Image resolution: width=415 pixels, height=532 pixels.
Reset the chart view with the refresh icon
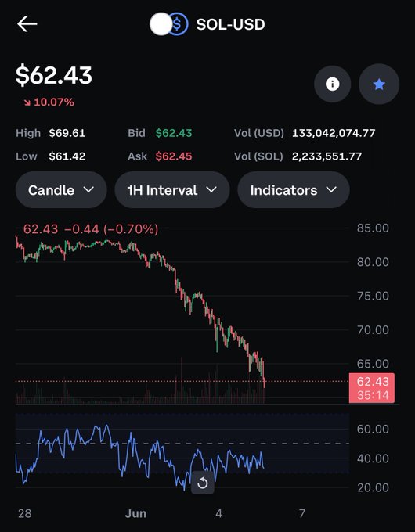point(203,483)
